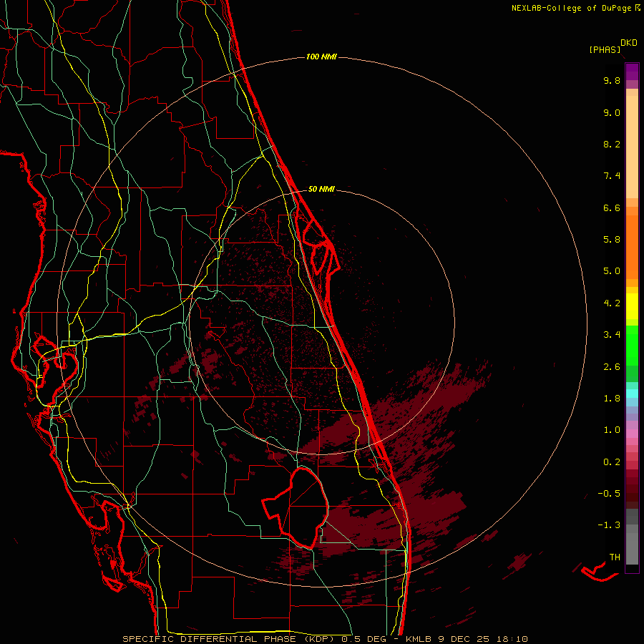Click the 9.8 value on the scale

pyautogui.click(x=612, y=80)
